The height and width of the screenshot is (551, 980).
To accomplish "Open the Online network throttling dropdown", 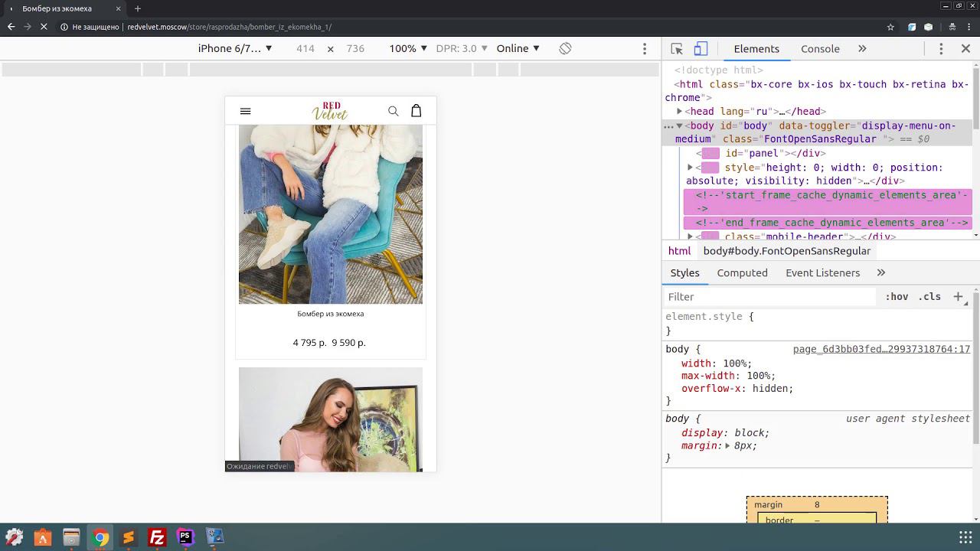I will pyautogui.click(x=518, y=48).
